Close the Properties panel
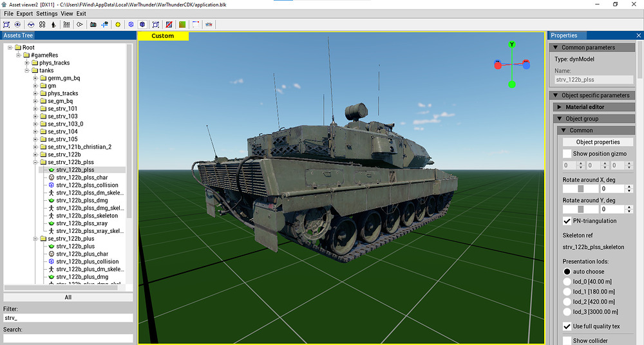This screenshot has height=345, width=644. tap(639, 36)
